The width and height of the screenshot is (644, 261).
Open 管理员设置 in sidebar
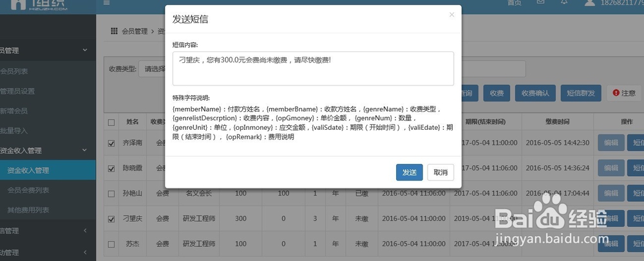[x=17, y=91]
